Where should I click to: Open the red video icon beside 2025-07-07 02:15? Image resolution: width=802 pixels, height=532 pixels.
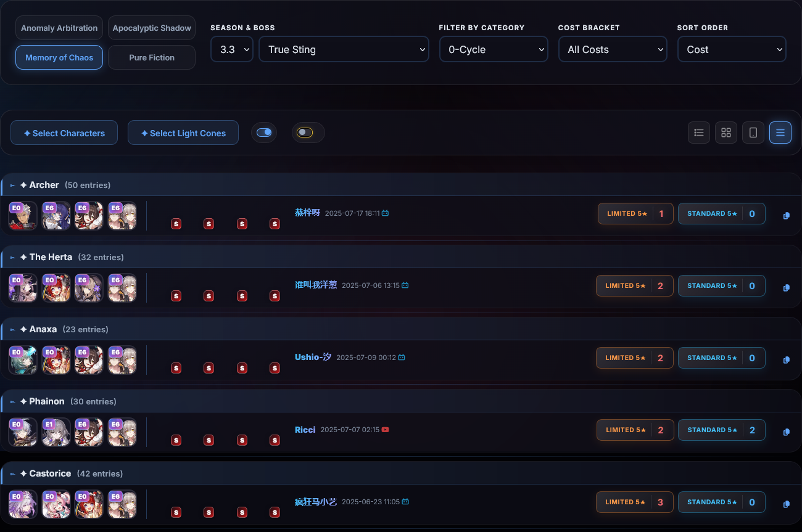tap(386, 430)
